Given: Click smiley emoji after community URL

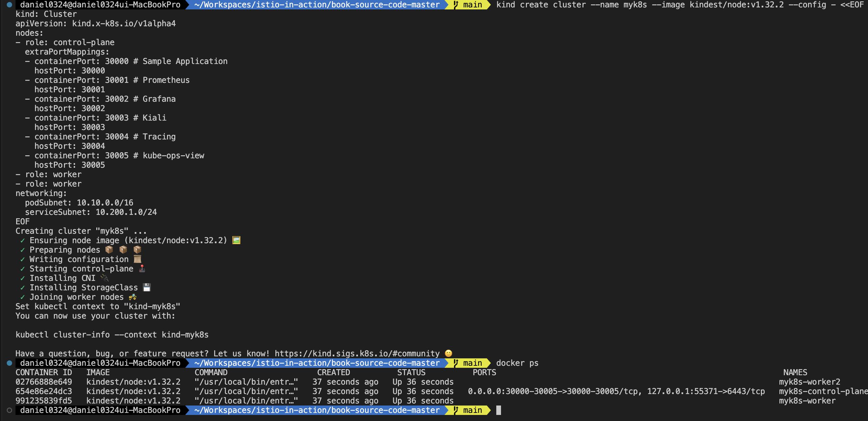Looking at the screenshot, I should (448, 353).
